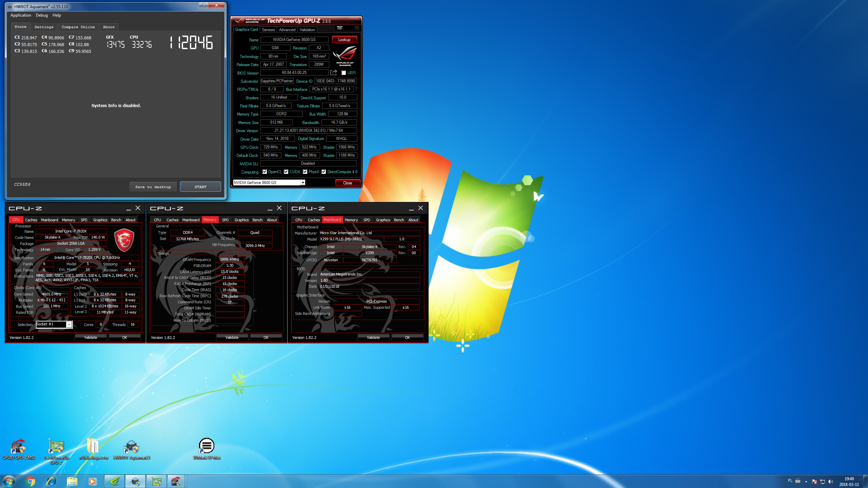Image resolution: width=868 pixels, height=488 pixels.
Task: Open the TechPowerUp GPU-Z desktop shortcut
Action: [56, 451]
